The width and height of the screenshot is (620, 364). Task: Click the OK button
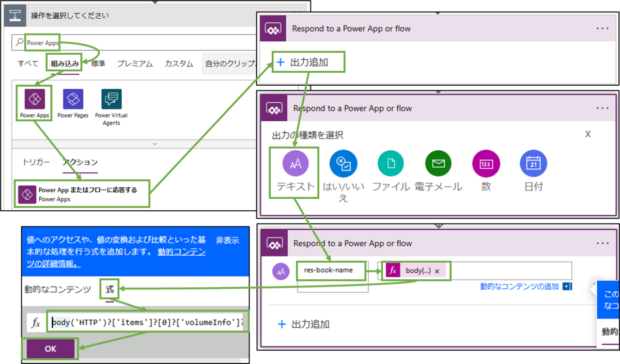50,349
